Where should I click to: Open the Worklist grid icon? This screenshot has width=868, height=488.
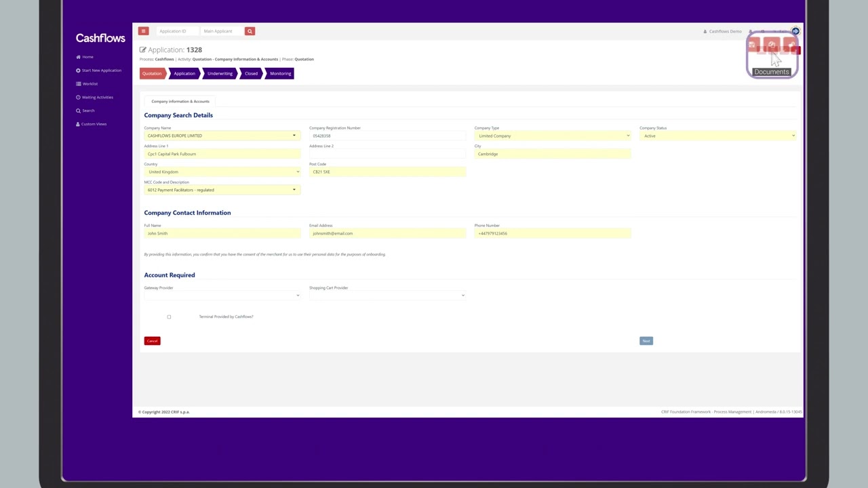[79, 84]
